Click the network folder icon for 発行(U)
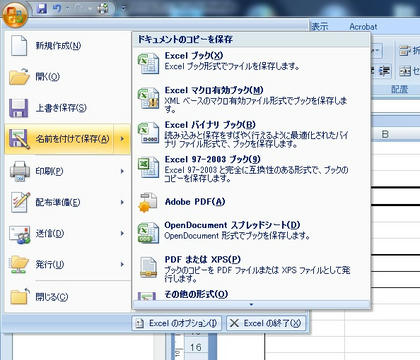This screenshot has height=360, width=420. coord(19,265)
